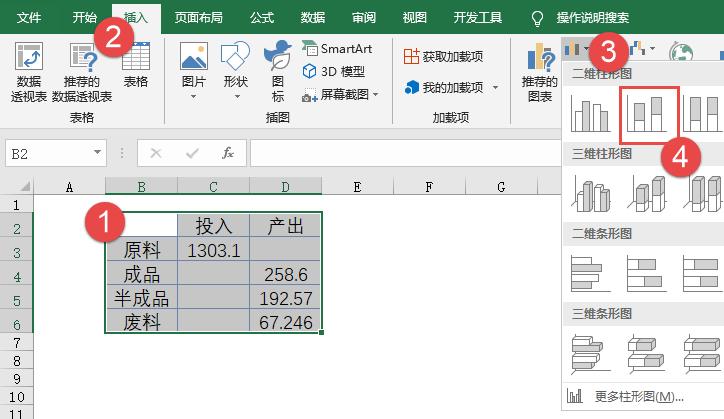Screen dimensions: 724x419
Task: Choose the 2D clustered bar chart
Action: coord(591,273)
